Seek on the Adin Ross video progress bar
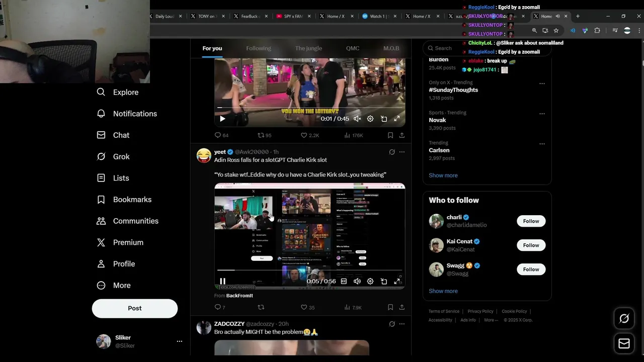The width and height of the screenshot is (644, 362). point(309,270)
